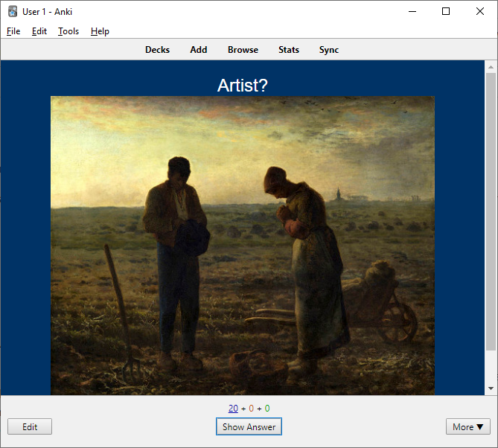Open the Tools menu
This screenshot has height=448, width=498.
[x=68, y=31]
